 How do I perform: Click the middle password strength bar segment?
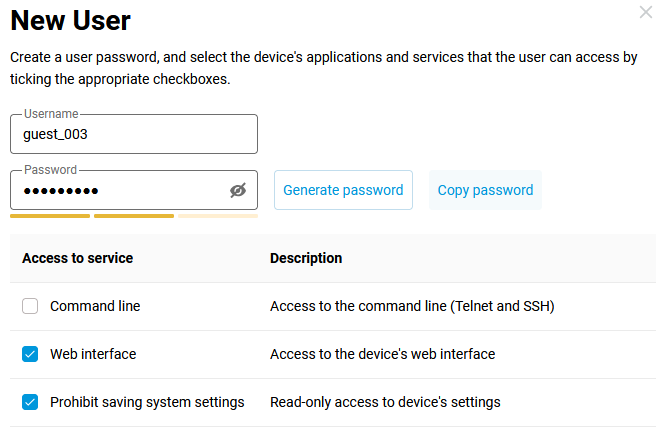pos(134,215)
